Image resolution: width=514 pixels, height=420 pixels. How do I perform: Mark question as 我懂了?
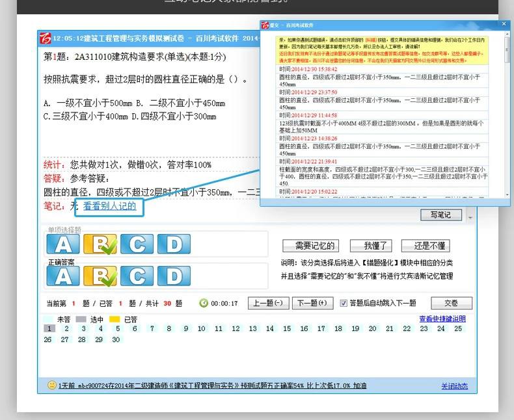(x=371, y=245)
